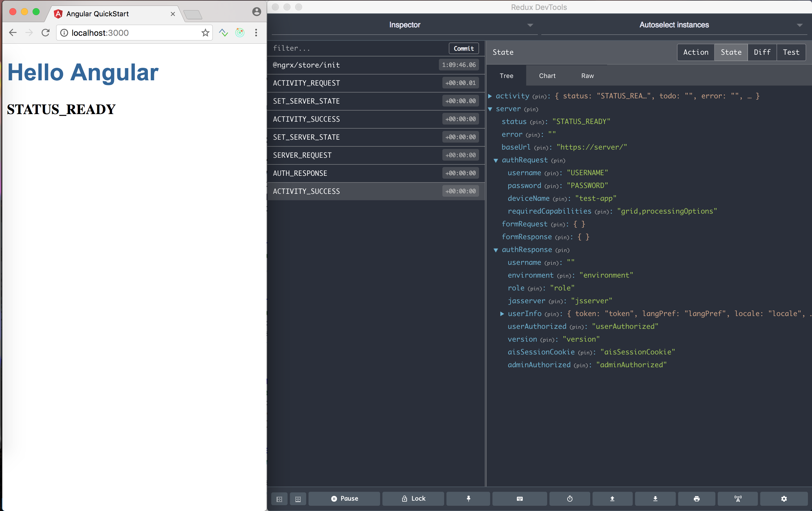The width and height of the screenshot is (812, 511).
Task: Reload the localhost:3000 page
Action: pos(45,33)
